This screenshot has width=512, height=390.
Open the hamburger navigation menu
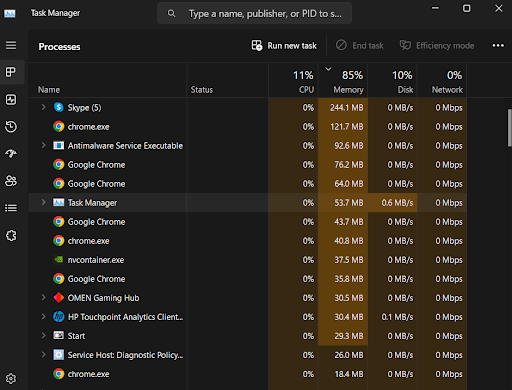point(11,45)
